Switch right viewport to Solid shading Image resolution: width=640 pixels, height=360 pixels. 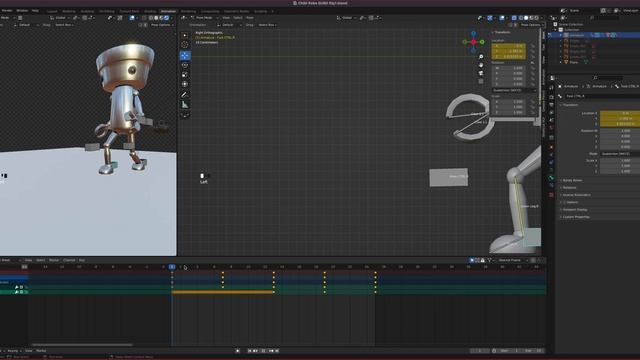click(526, 18)
